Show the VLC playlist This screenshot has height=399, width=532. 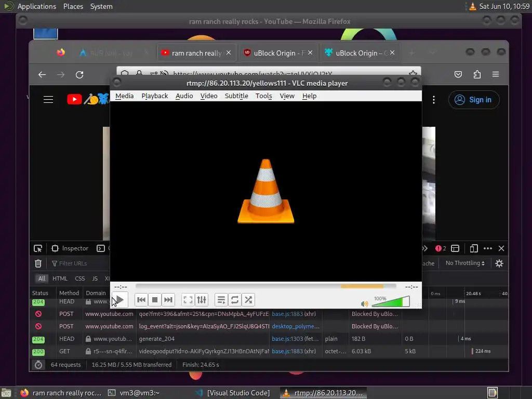(x=221, y=300)
